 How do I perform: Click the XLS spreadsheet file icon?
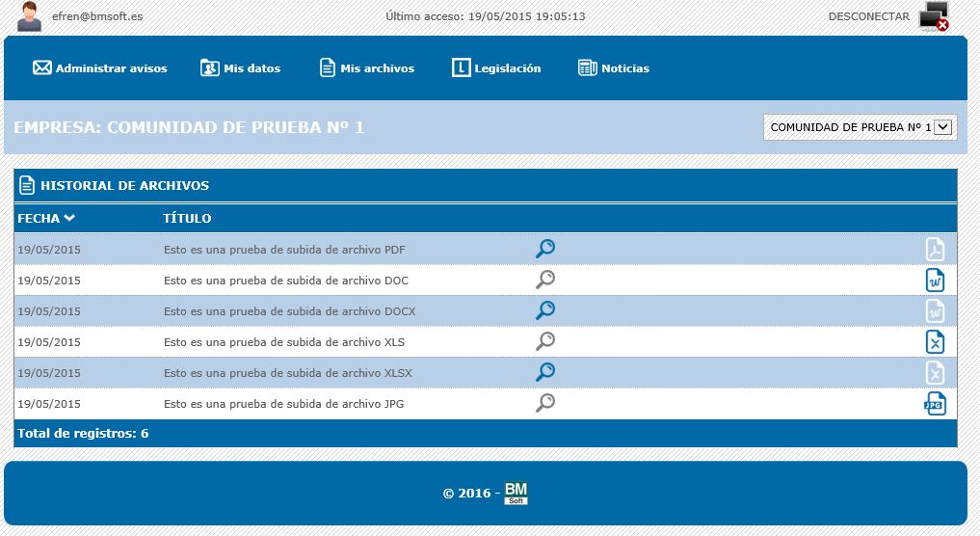click(935, 342)
